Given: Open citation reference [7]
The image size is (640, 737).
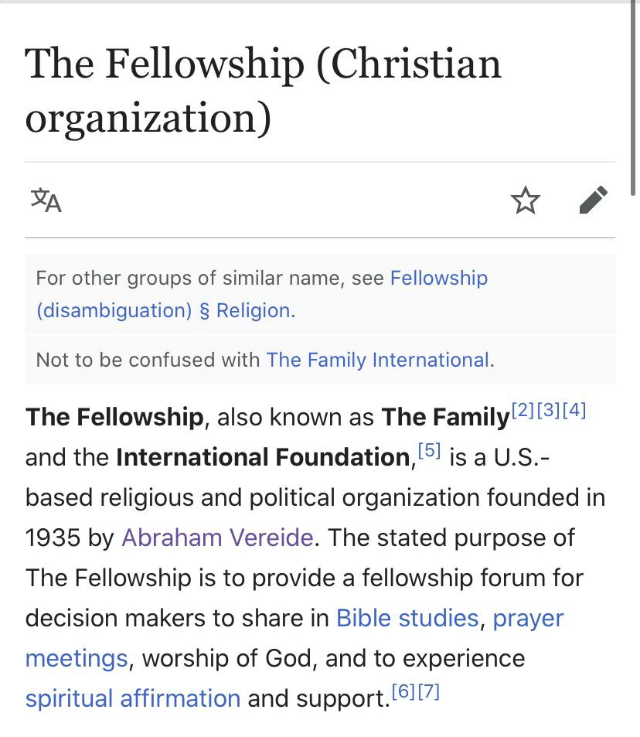Looking at the screenshot, I should click(429, 691).
